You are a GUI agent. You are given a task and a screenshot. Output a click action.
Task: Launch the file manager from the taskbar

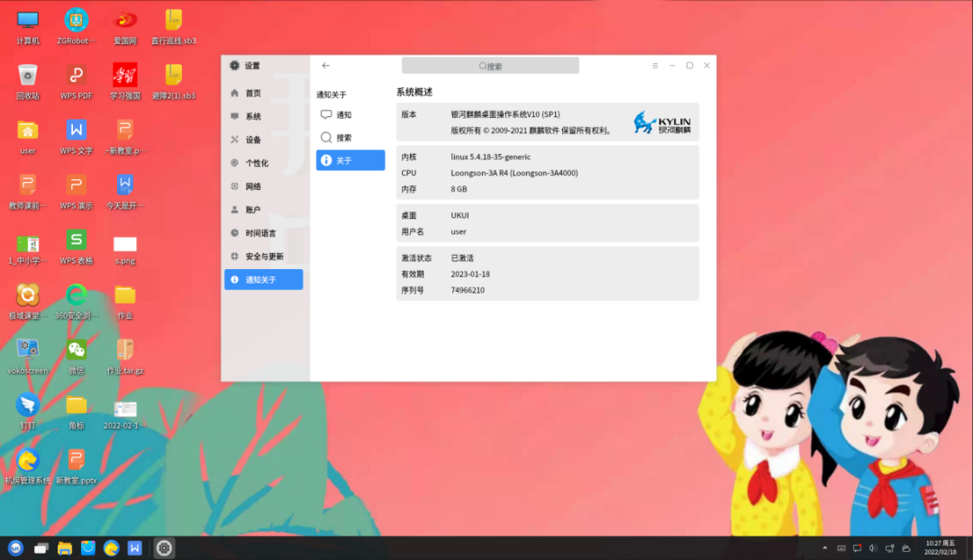tap(63, 546)
